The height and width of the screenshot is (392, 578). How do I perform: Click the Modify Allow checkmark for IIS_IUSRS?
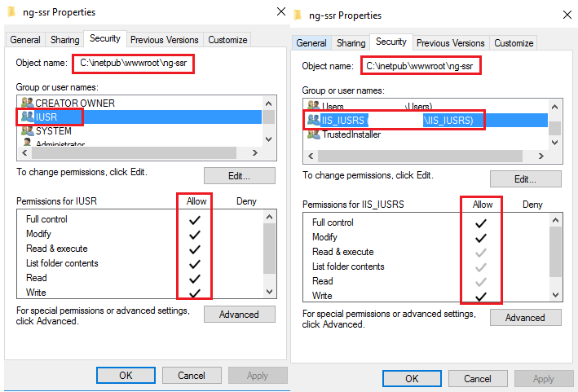(x=481, y=238)
